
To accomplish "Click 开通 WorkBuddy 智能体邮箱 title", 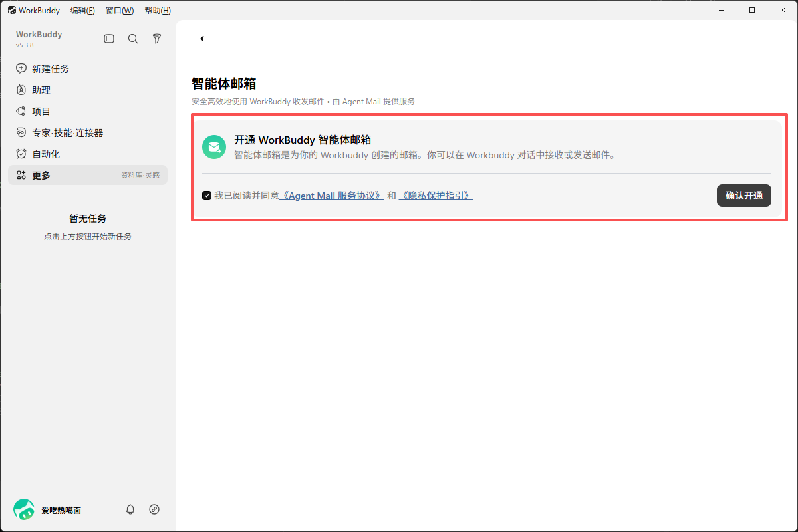I will pos(303,140).
